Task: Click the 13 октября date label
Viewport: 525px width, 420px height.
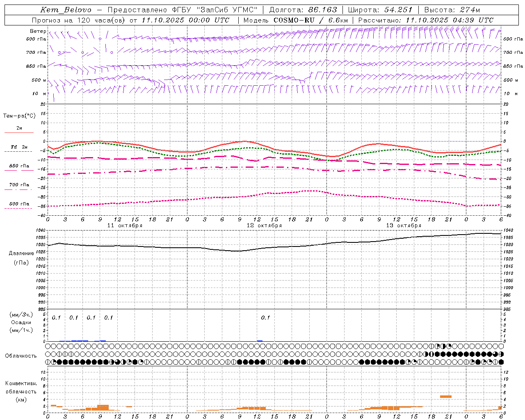Action: point(404,226)
